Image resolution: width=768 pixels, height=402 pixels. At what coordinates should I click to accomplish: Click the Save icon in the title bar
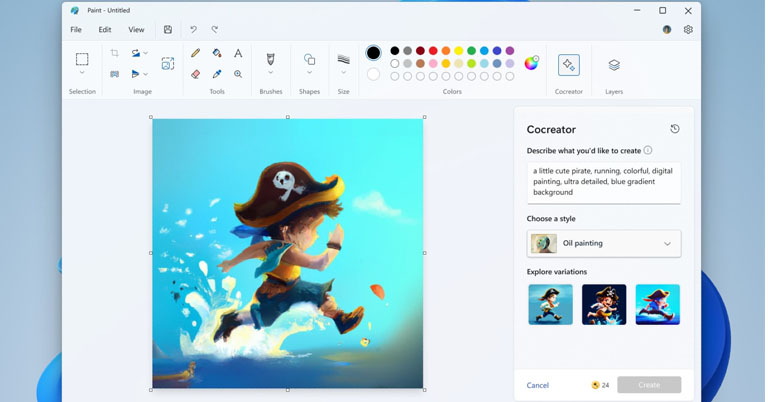(x=168, y=30)
